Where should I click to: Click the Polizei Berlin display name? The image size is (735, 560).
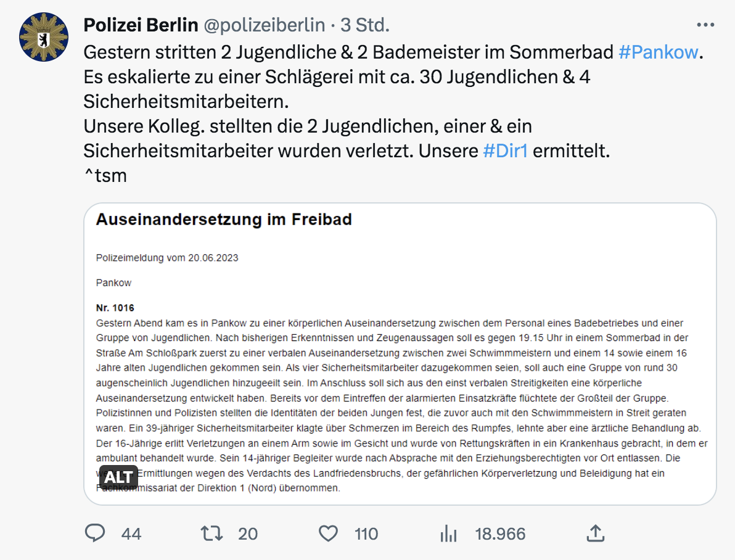pyautogui.click(x=141, y=25)
